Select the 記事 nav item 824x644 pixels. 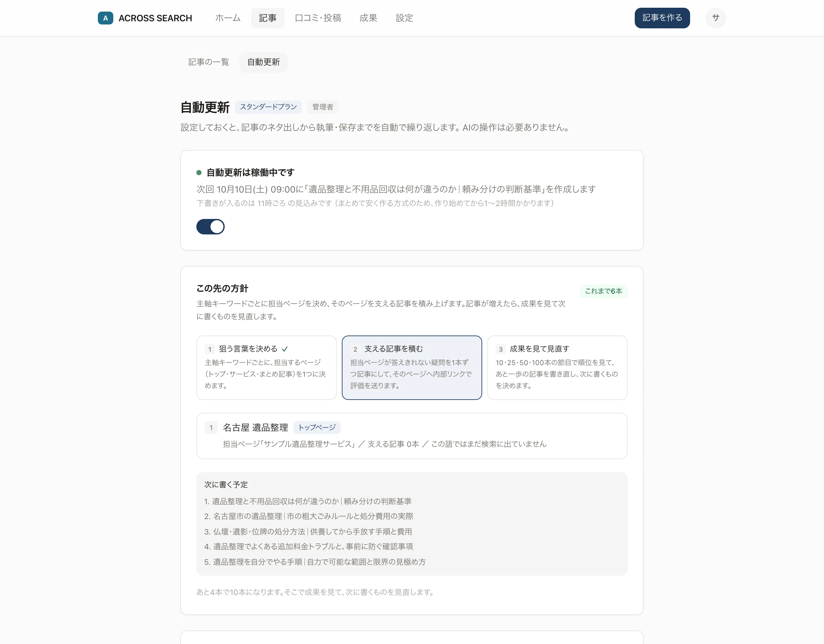[x=267, y=18]
